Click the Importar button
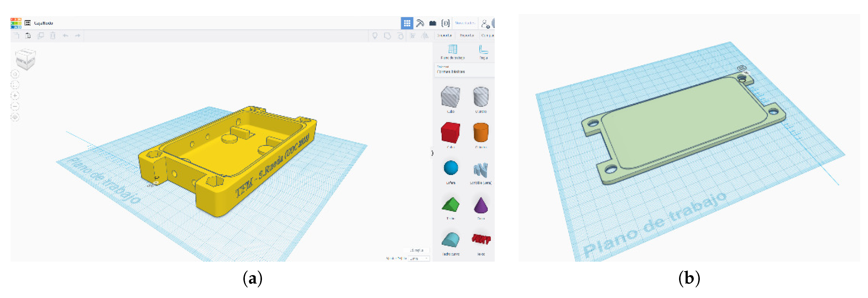The height and width of the screenshot is (298, 868). (444, 35)
